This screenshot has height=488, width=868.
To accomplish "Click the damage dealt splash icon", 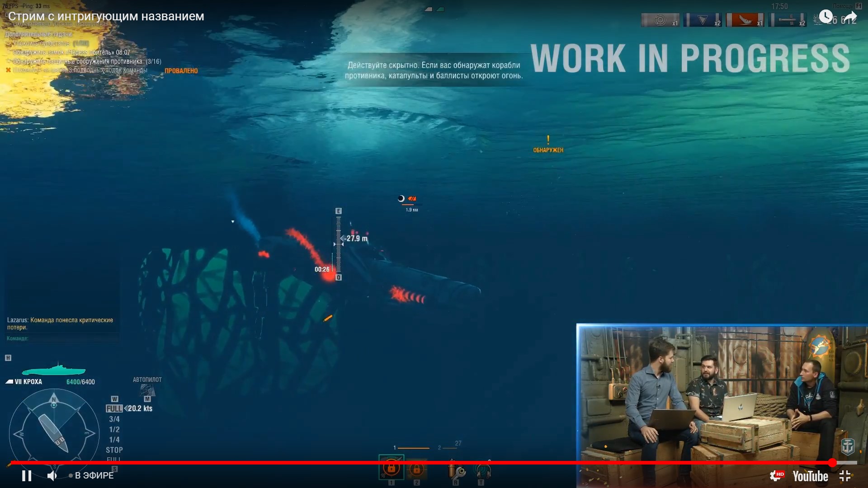I will 817,19.
